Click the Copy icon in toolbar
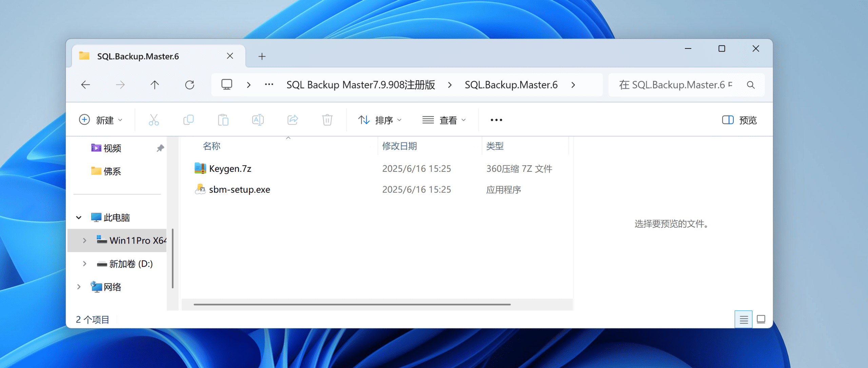868x368 pixels. pyautogui.click(x=189, y=120)
